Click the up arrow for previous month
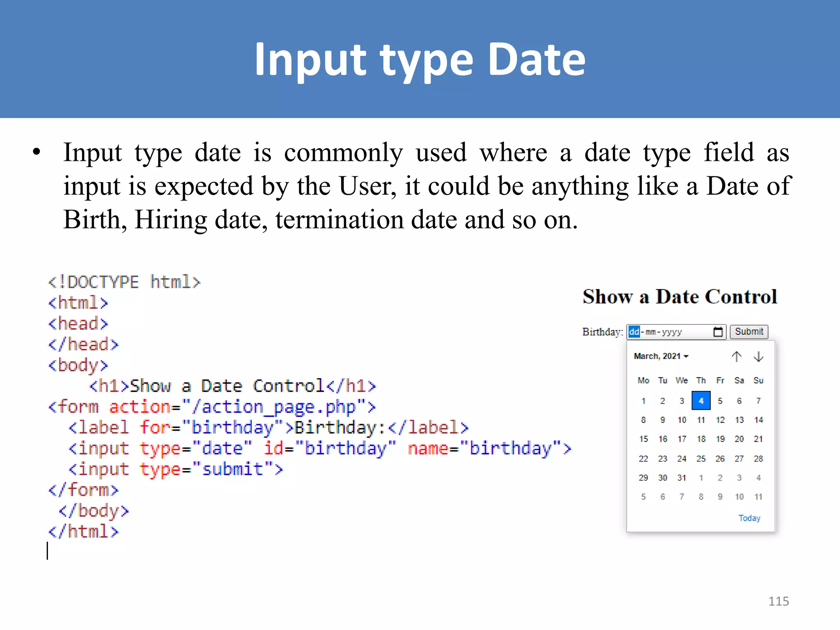 [x=737, y=356]
